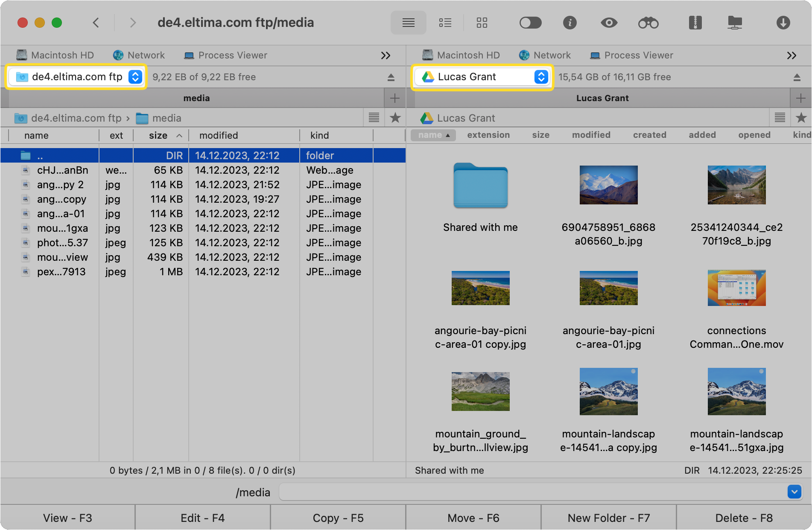
Task: Select the media tab in left pane
Action: (196, 98)
